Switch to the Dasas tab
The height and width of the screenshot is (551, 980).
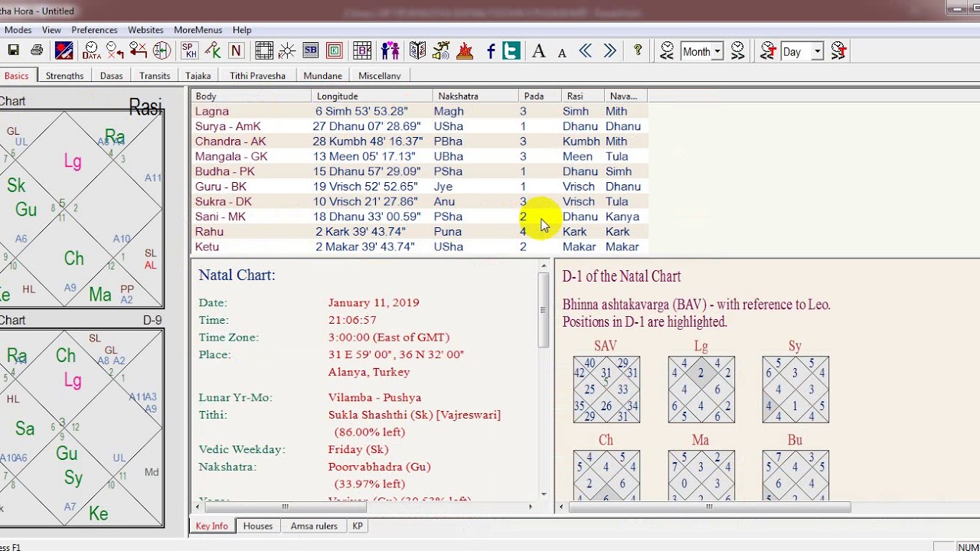coord(111,76)
